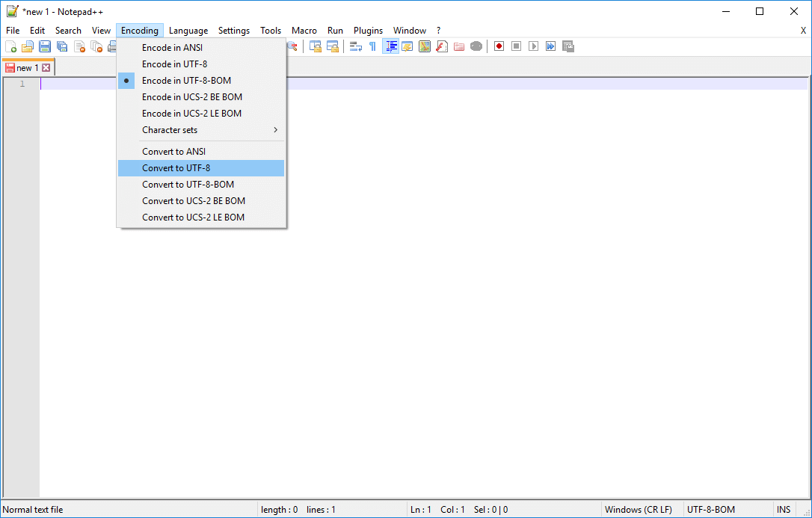
Task: Open the Document Map panel
Action: tap(425, 46)
